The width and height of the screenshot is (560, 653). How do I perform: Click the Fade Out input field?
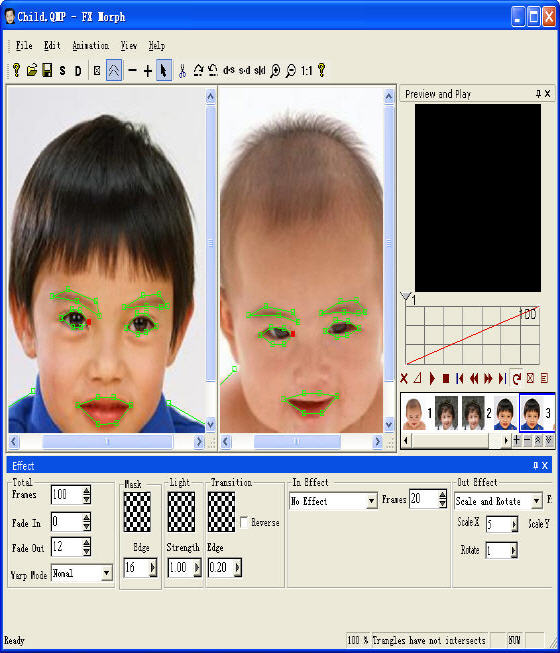tap(66, 547)
